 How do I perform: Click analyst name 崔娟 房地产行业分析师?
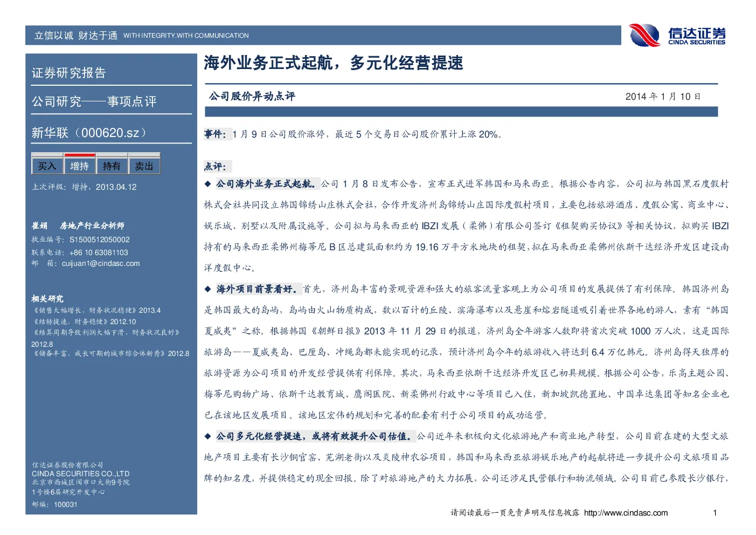coord(78,226)
